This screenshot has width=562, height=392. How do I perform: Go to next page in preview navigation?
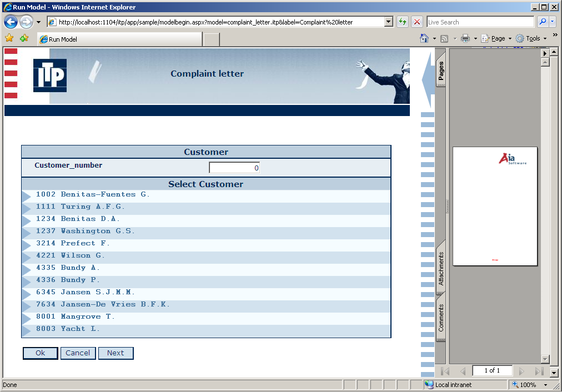[521, 371]
